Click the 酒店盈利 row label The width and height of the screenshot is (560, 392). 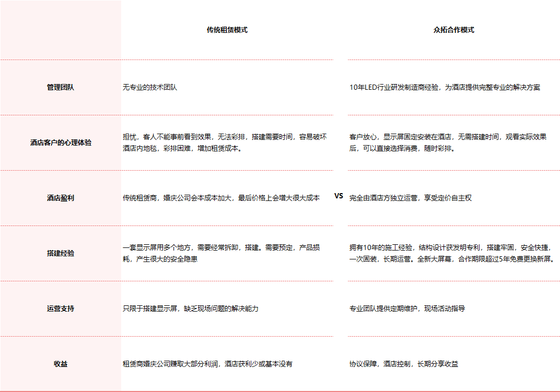61,198
